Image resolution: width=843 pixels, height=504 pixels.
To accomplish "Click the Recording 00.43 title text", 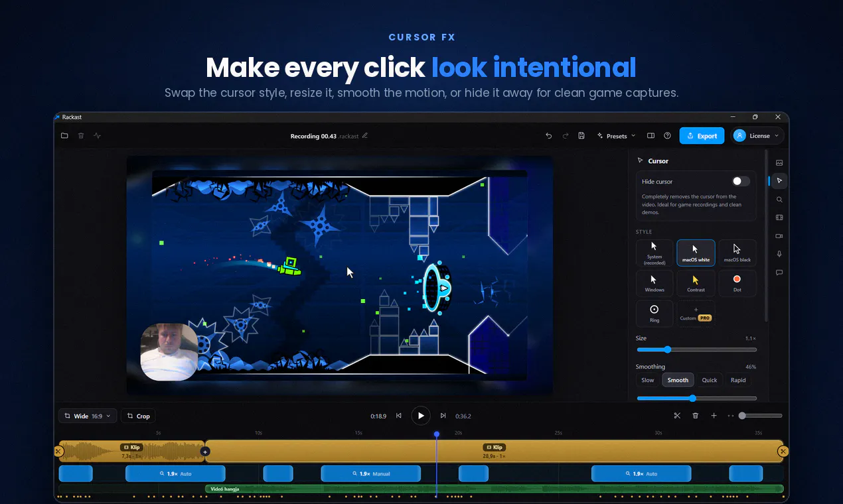I will click(314, 136).
